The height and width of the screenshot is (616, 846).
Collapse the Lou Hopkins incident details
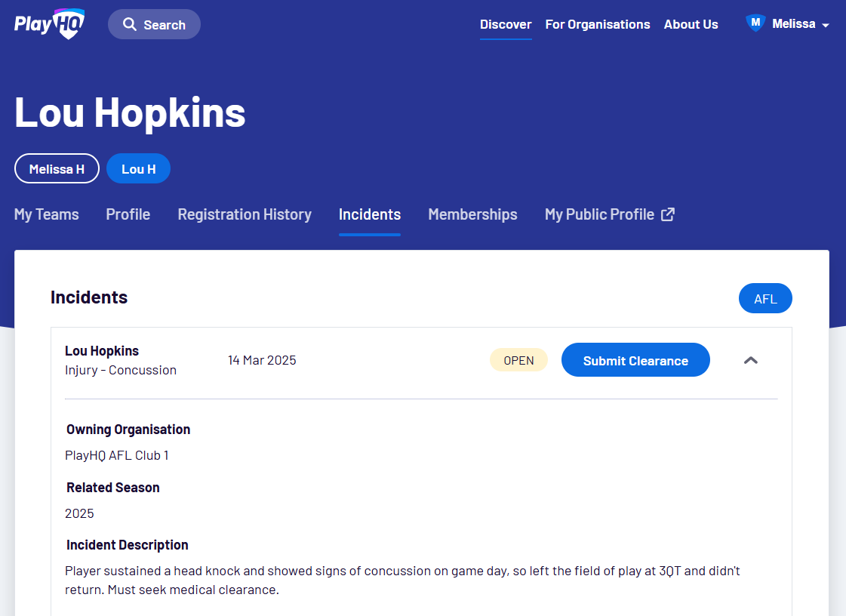[750, 360]
